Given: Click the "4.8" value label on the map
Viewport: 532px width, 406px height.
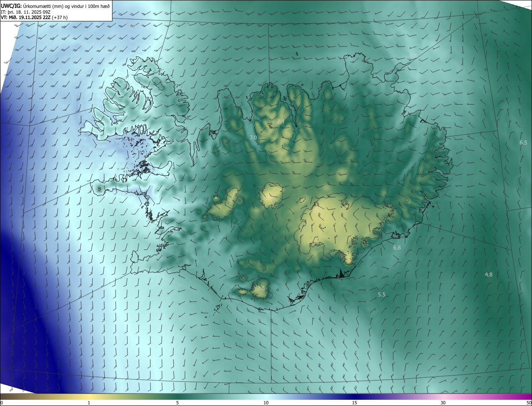Looking at the screenshot, I should (x=488, y=274).
